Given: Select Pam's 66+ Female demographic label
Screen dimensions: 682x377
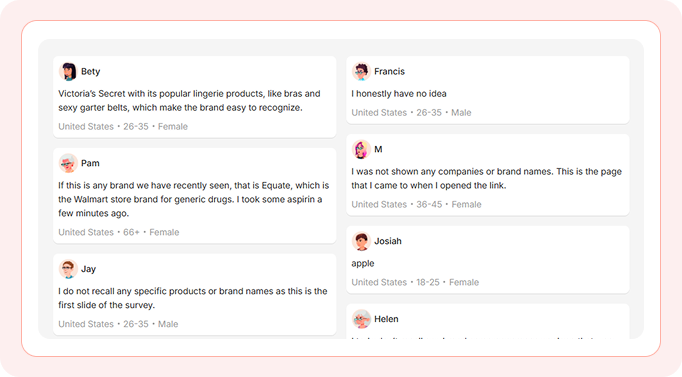Looking at the screenshot, I should pos(119,232).
